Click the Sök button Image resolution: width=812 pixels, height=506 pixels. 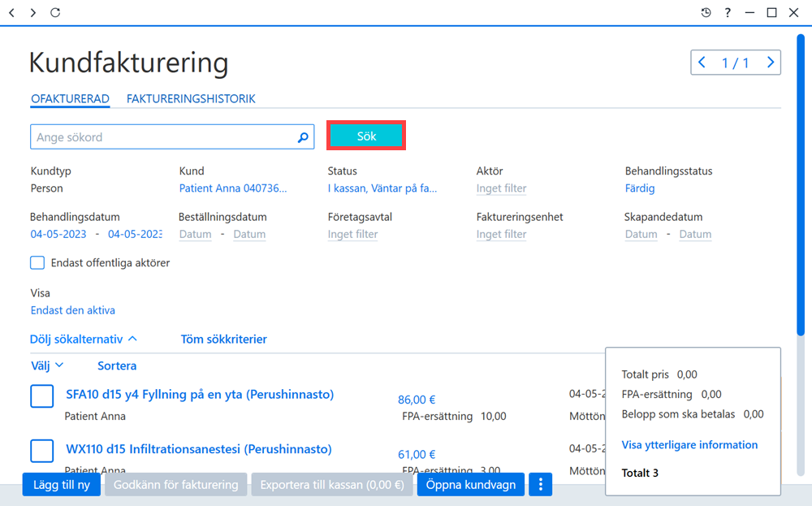[x=366, y=136]
